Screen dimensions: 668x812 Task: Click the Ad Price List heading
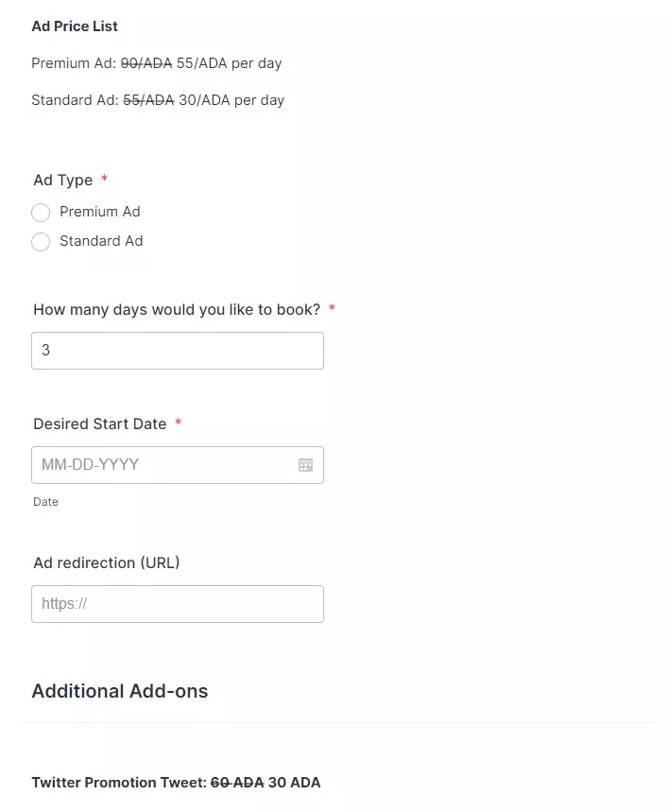[x=75, y=26]
